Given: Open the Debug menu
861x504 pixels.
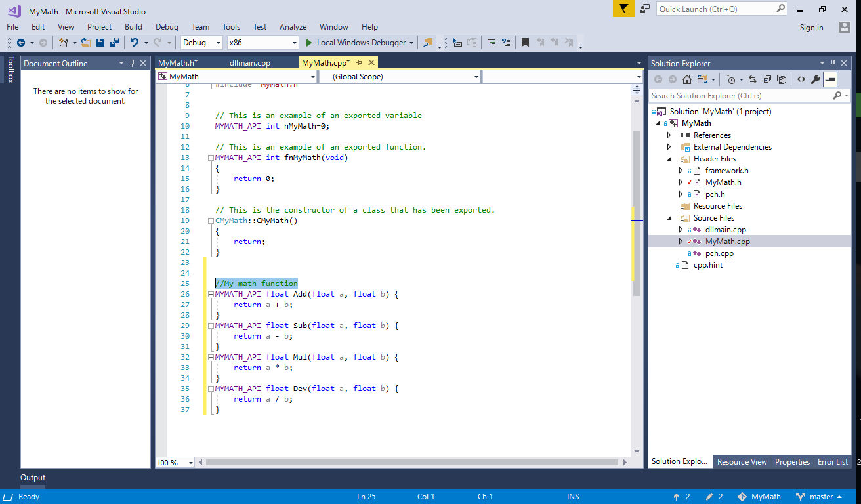Looking at the screenshot, I should click(x=167, y=27).
